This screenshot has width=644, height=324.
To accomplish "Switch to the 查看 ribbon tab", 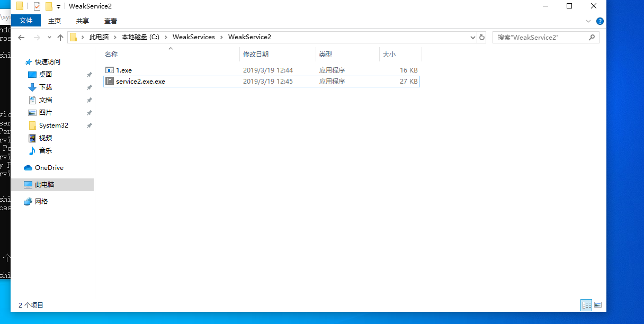I will tap(111, 21).
